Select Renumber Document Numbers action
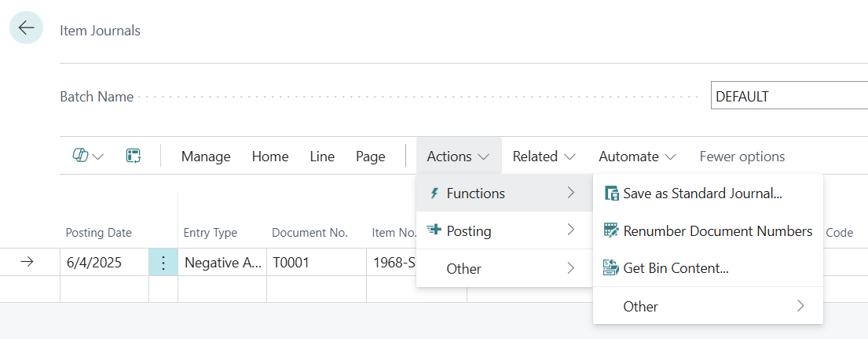868x339 pixels. (717, 231)
